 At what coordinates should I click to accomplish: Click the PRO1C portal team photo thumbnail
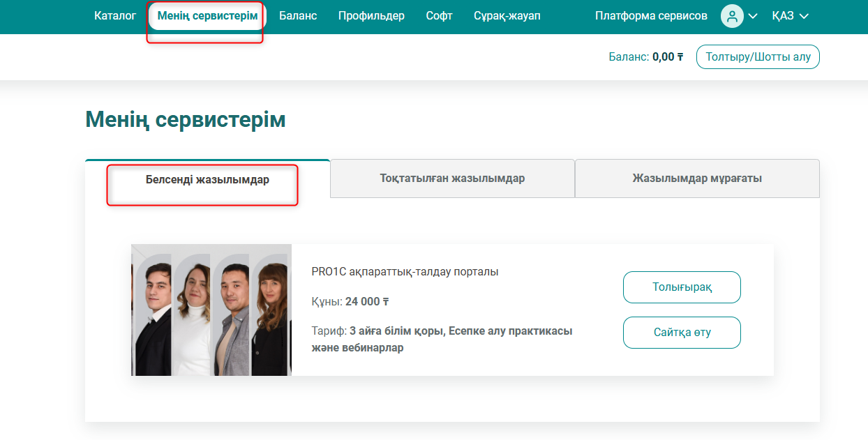(x=211, y=310)
